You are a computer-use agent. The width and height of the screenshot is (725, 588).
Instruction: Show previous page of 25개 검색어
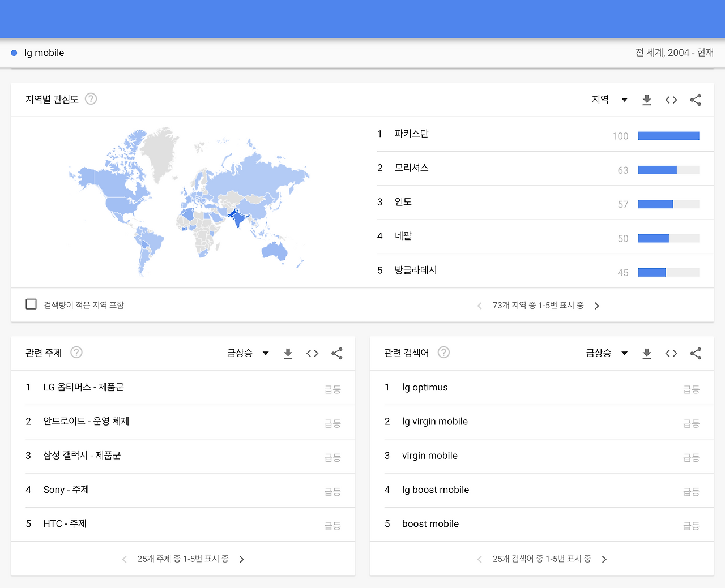[x=480, y=559]
